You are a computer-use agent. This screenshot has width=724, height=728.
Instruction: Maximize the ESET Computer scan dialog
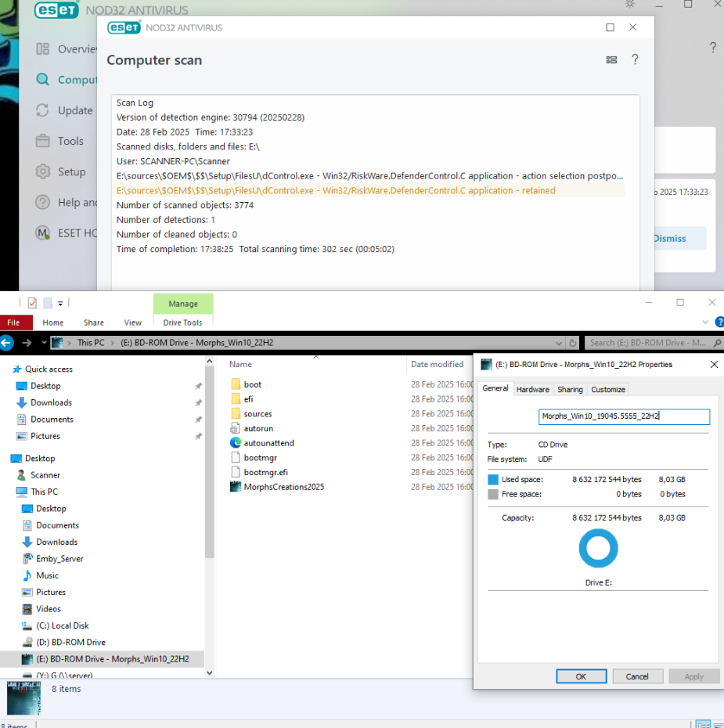(x=611, y=27)
